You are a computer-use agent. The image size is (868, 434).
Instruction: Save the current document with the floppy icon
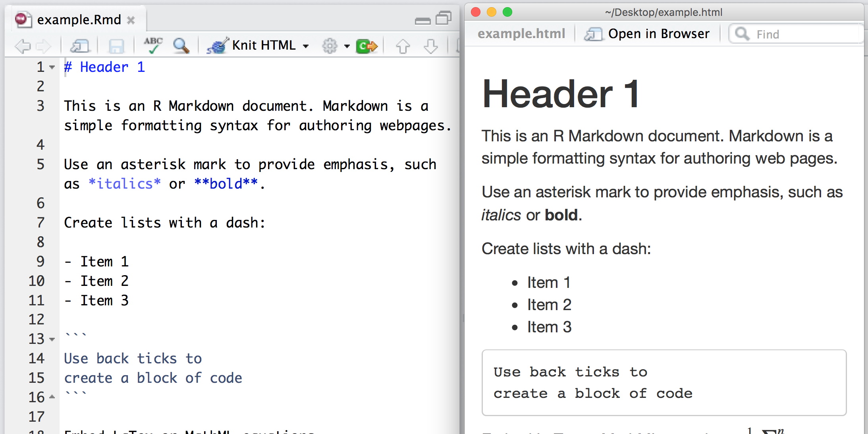[x=116, y=46]
